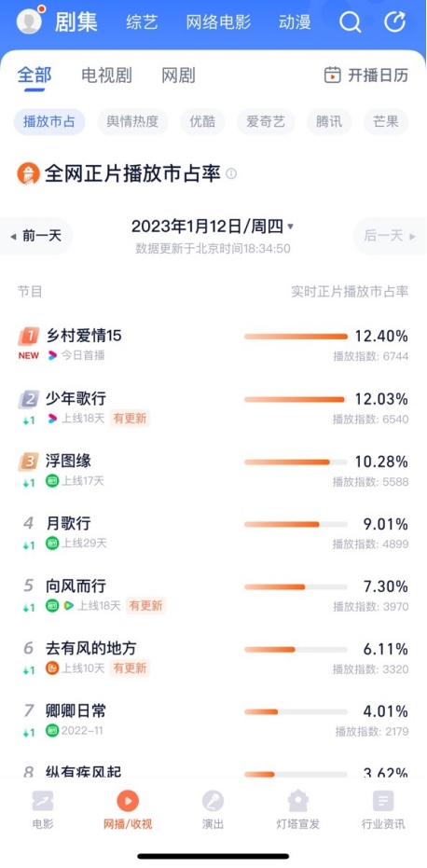
Task: Tap the share arrow icon
Action: [x=395, y=22]
